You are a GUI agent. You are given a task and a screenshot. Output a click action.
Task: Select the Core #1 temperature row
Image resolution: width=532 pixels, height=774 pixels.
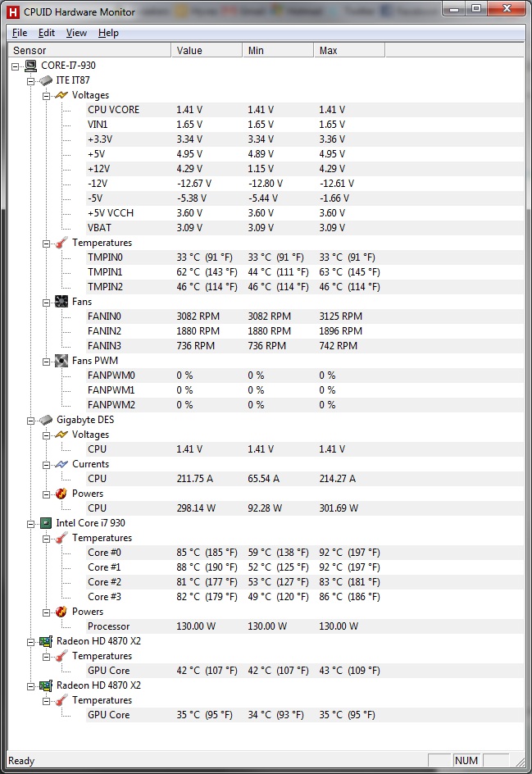pos(104,567)
